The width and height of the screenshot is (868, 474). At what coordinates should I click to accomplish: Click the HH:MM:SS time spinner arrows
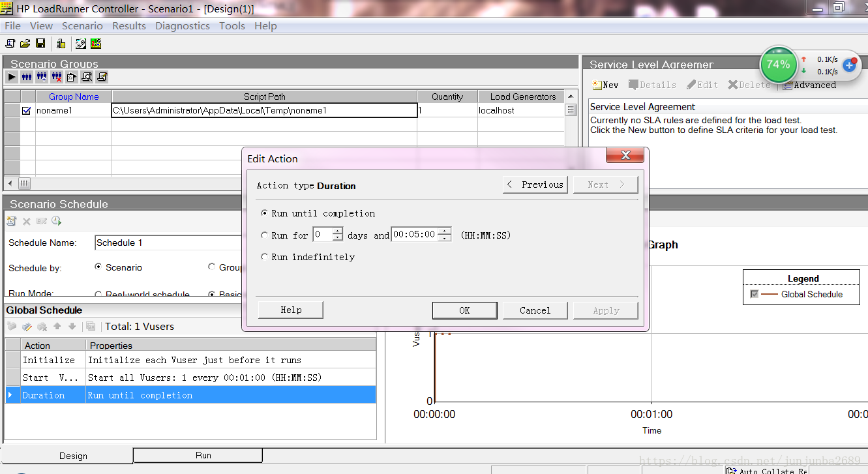(444, 235)
